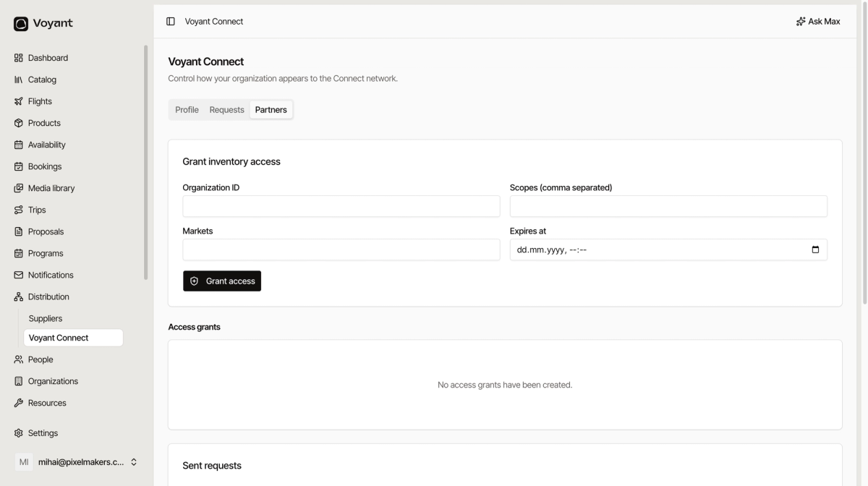Screen dimensions: 868x486
Task: Click the Voyant logo icon
Action: 21,24
